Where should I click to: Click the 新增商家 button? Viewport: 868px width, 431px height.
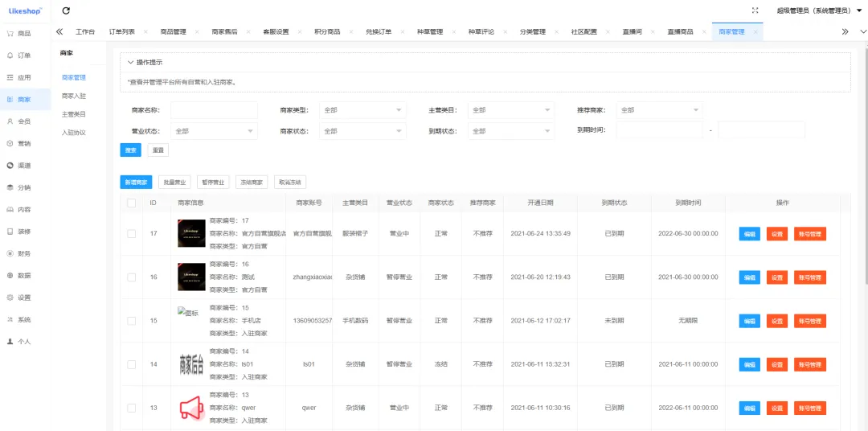(x=136, y=183)
